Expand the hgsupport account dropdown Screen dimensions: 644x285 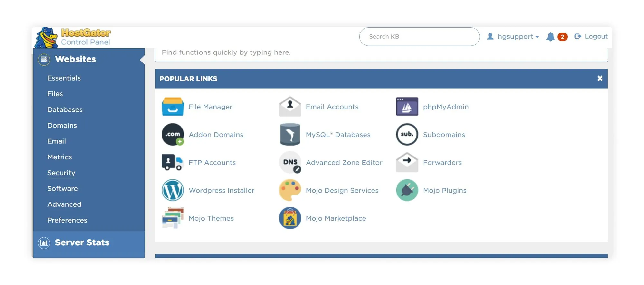point(518,36)
